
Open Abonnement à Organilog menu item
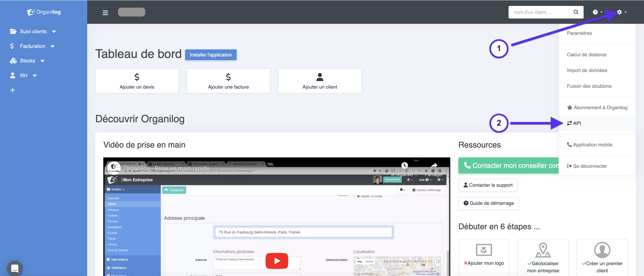point(597,108)
